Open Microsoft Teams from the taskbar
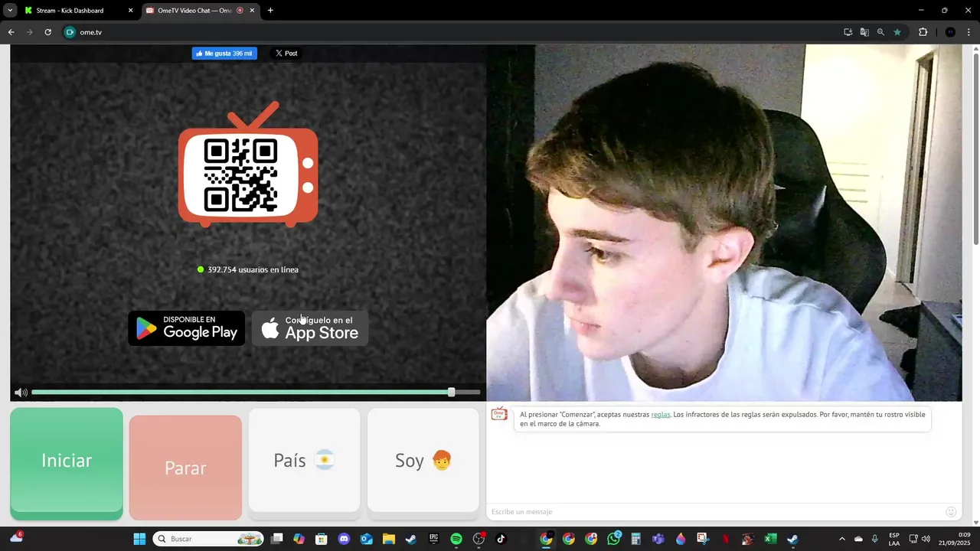 (658, 539)
